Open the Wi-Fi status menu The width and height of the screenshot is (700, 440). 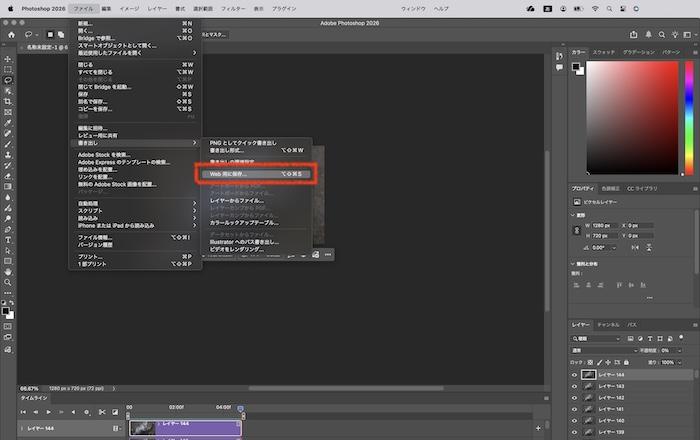click(595, 8)
